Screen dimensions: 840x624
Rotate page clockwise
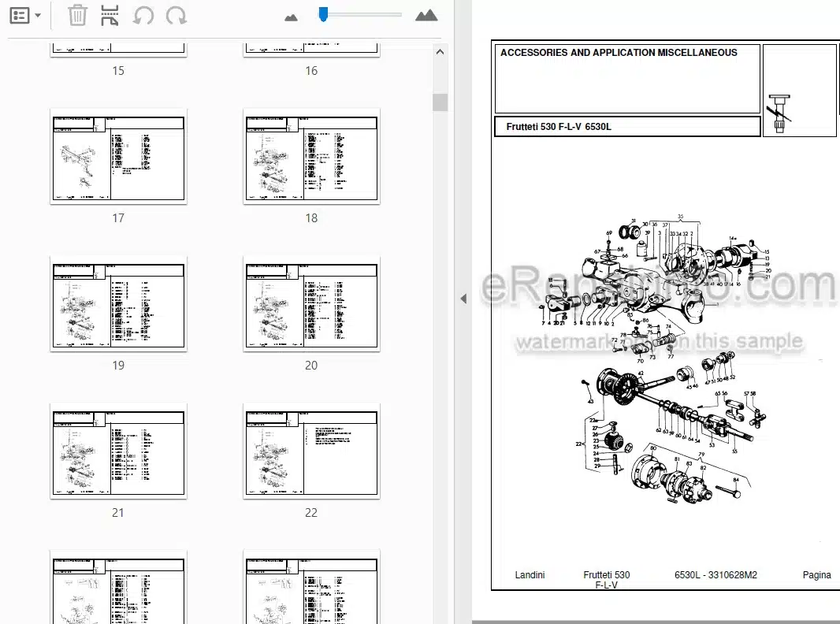click(x=177, y=15)
